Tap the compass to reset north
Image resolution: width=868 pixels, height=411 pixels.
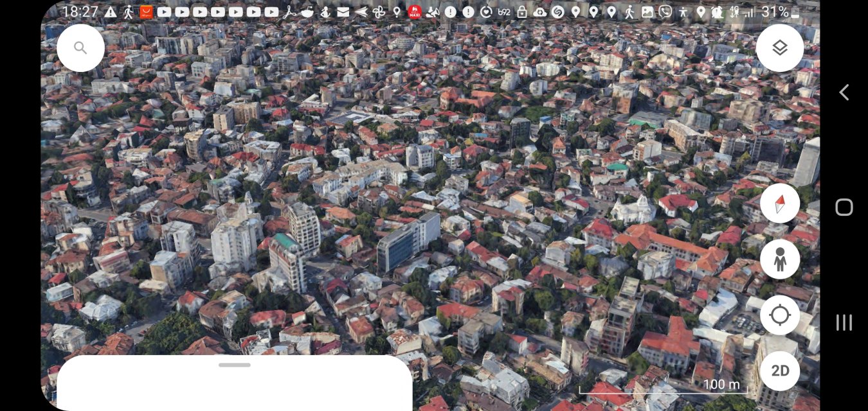pyautogui.click(x=779, y=204)
